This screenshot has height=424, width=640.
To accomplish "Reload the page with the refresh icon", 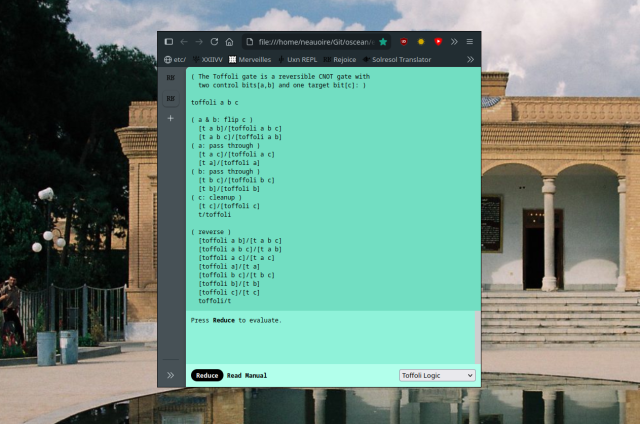I will point(214,42).
